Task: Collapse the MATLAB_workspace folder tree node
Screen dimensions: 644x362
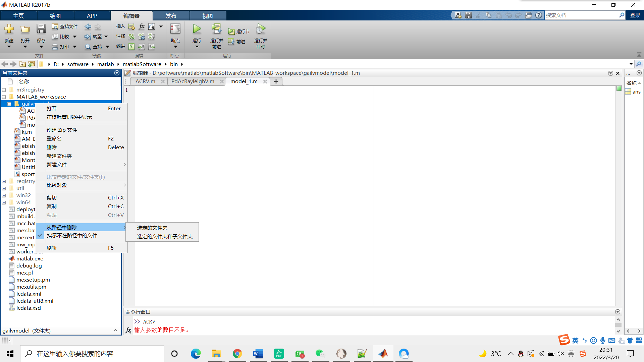Action: click(x=4, y=97)
